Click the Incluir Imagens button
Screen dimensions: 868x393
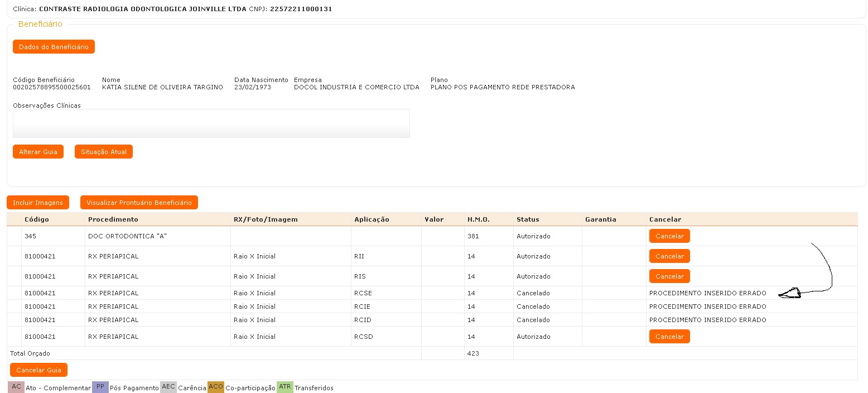38,203
